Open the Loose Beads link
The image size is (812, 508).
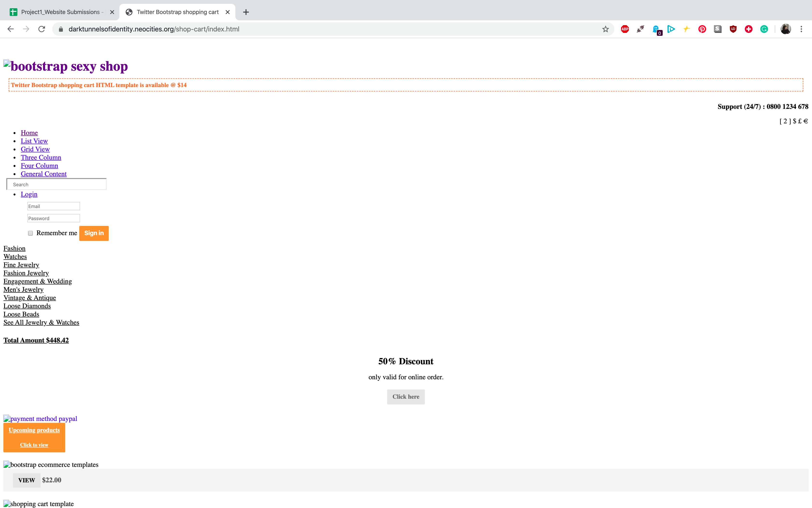[21, 314]
